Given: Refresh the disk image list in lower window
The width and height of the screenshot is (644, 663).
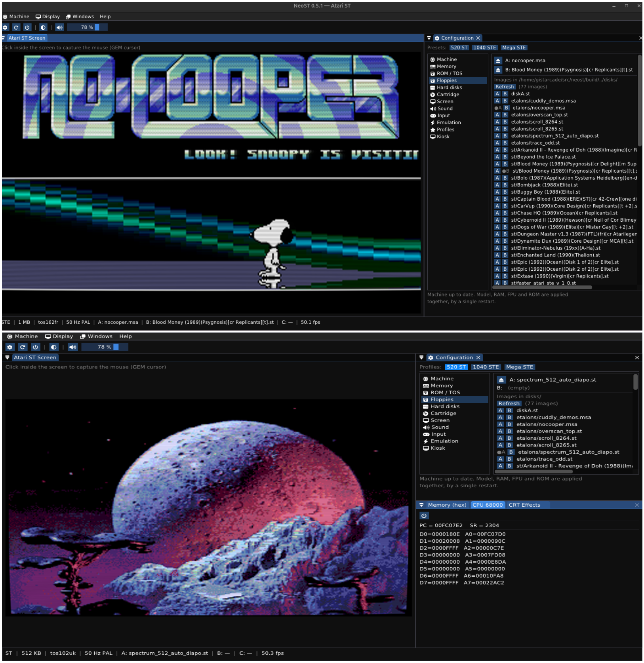Looking at the screenshot, I should [509, 404].
